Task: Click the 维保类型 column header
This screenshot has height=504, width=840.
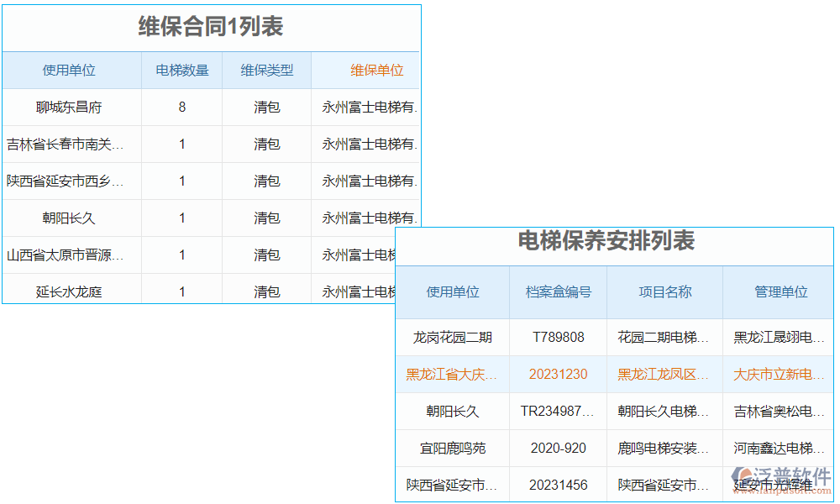Action: (266, 70)
